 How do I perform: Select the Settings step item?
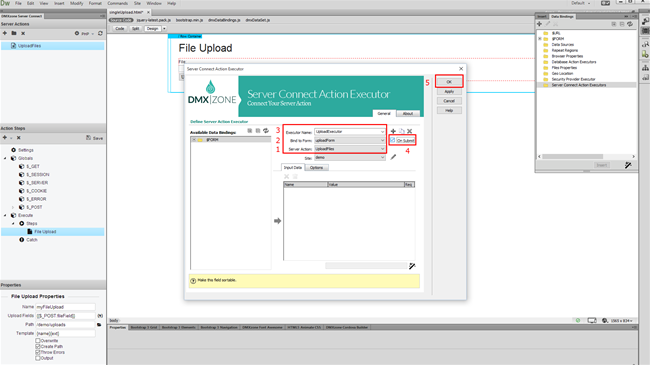[26, 150]
